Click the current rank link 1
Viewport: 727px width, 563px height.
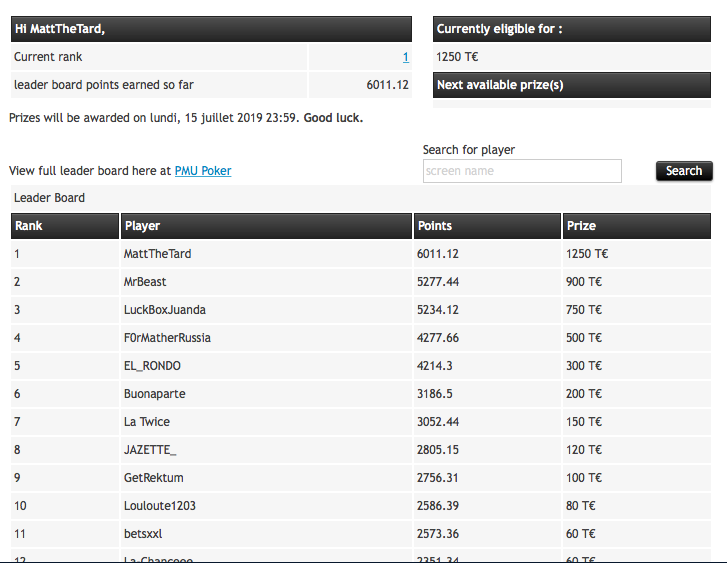(x=406, y=57)
